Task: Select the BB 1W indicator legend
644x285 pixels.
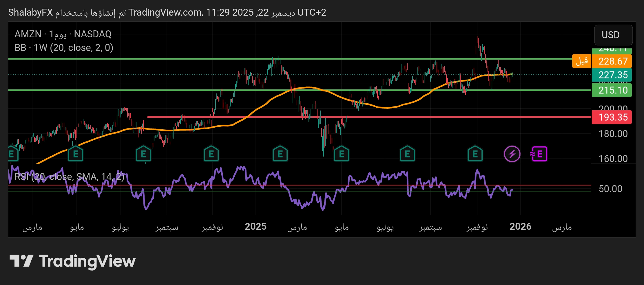Action: pyautogui.click(x=64, y=48)
